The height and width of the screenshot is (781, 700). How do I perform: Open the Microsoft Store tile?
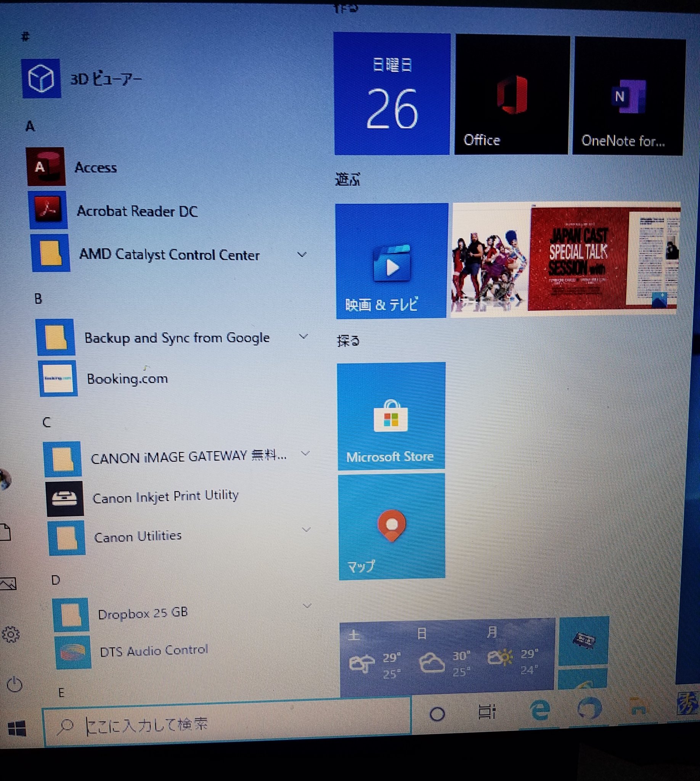click(x=392, y=416)
